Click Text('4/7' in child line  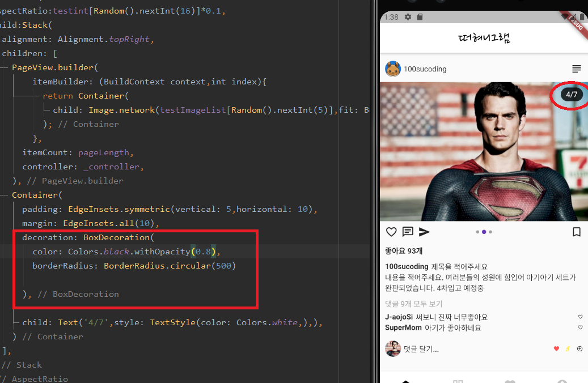pos(83,322)
